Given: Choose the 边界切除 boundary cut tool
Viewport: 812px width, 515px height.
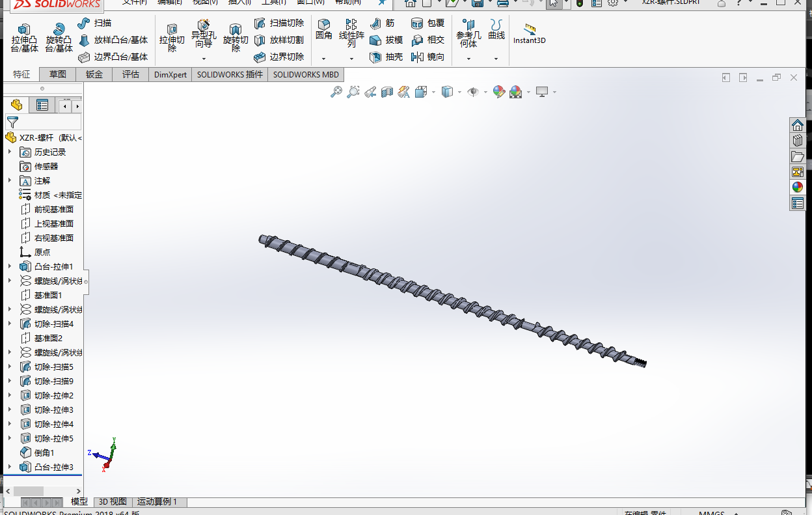Looking at the screenshot, I should click(279, 57).
